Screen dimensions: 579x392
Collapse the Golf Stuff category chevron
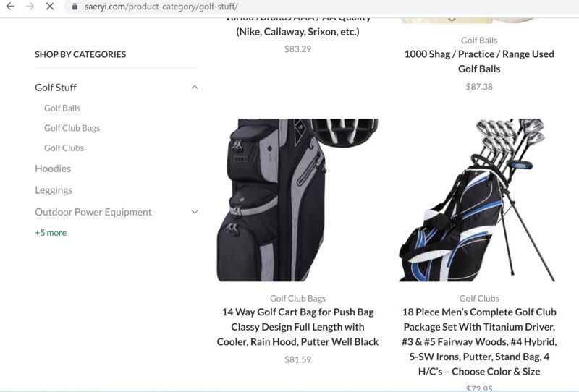(x=195, y=88)
